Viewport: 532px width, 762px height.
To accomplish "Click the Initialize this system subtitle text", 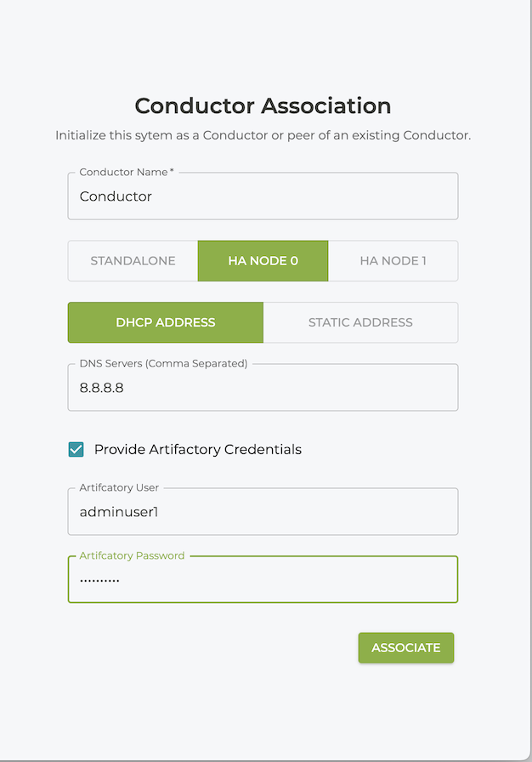I will 263,135.
